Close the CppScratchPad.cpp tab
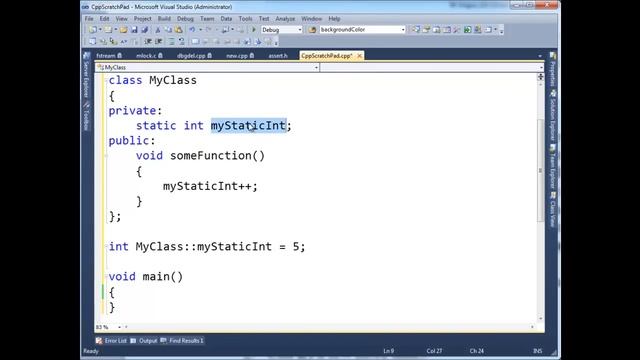 click(359, 56)
